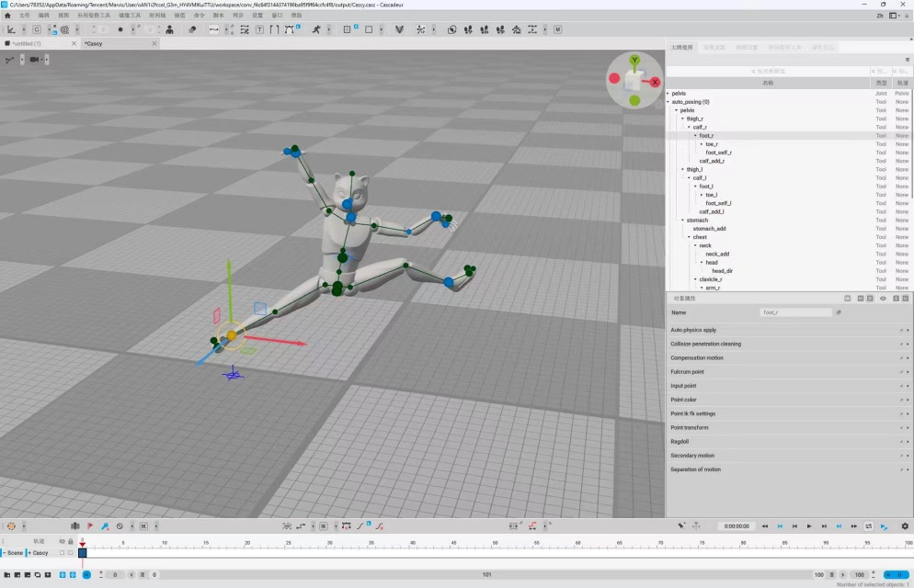Click the 'T' icon in the top toolbar
This screenshot has width=914, height=588.
point(259,29)
